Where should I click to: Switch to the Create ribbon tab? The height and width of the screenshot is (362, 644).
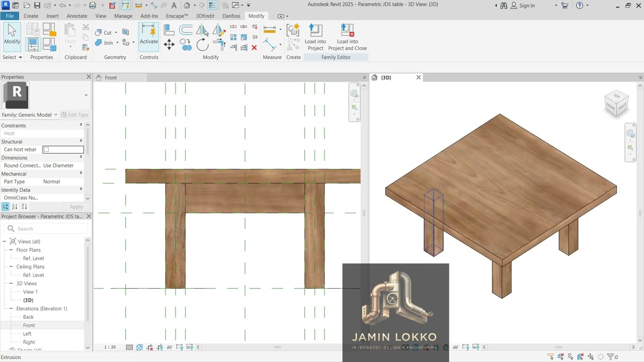pyautogui.click(x=31, y=16)
